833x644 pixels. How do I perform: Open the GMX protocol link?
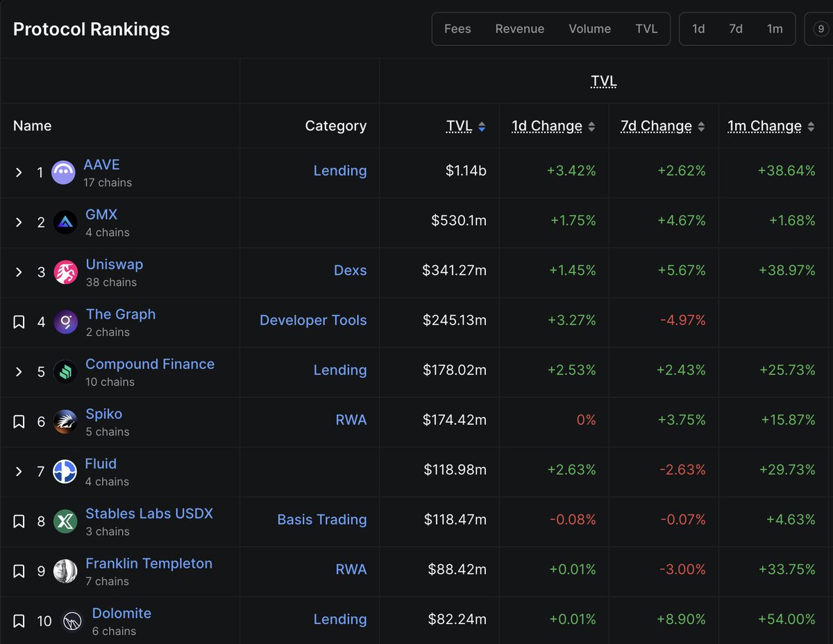[101, 214]
